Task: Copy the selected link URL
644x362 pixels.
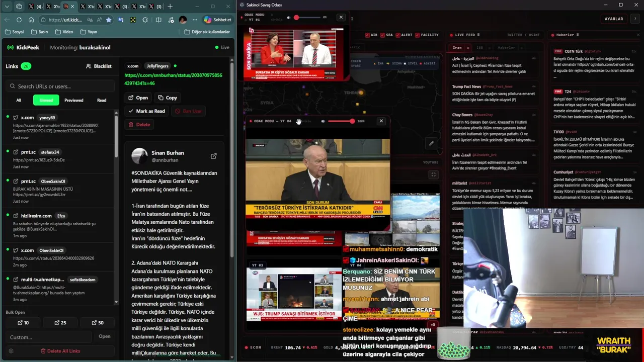Action: click(168, 98)
